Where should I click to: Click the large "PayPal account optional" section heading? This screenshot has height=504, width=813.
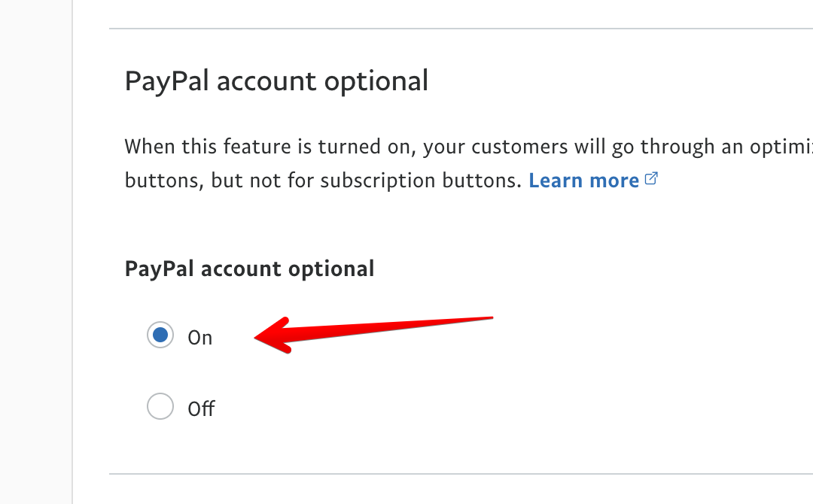[x=276, y=80]
